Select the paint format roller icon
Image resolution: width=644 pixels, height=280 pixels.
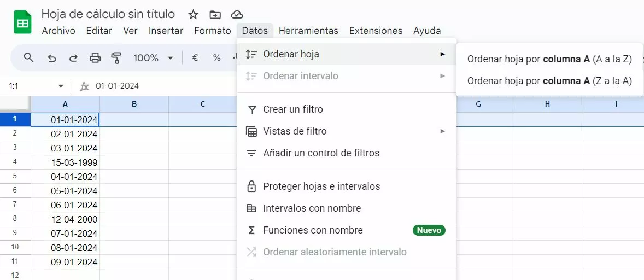click(116, 57)
